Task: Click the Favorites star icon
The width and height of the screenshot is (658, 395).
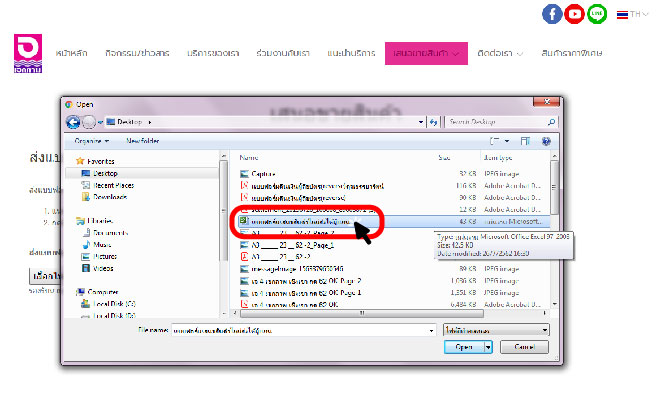Action: 80,161
